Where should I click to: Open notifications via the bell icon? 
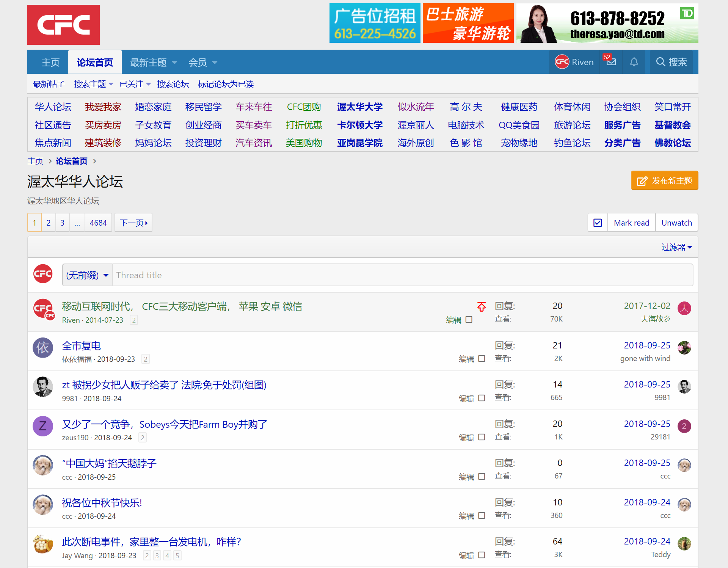pyautogui.click(x=634, y=62)
